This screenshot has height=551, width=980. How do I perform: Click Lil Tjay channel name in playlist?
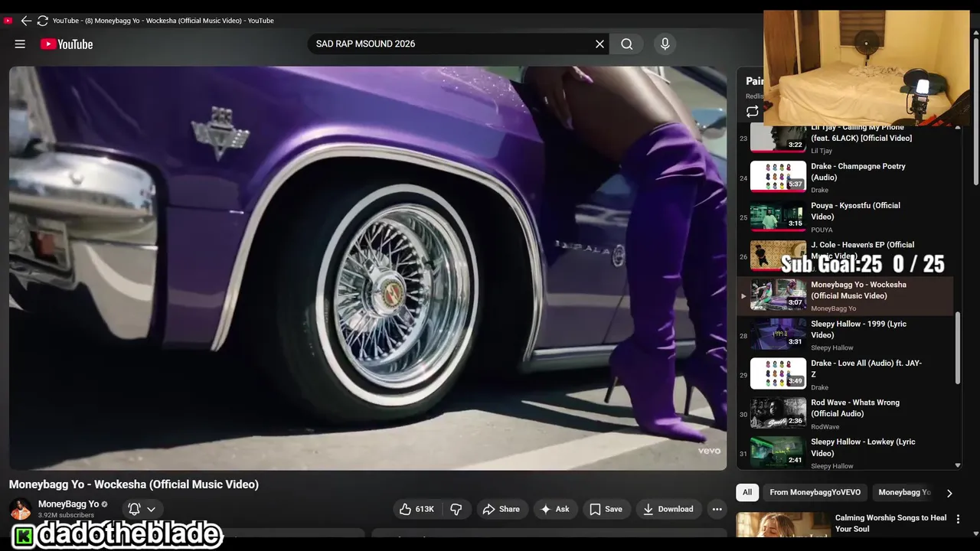pos(822,151)
